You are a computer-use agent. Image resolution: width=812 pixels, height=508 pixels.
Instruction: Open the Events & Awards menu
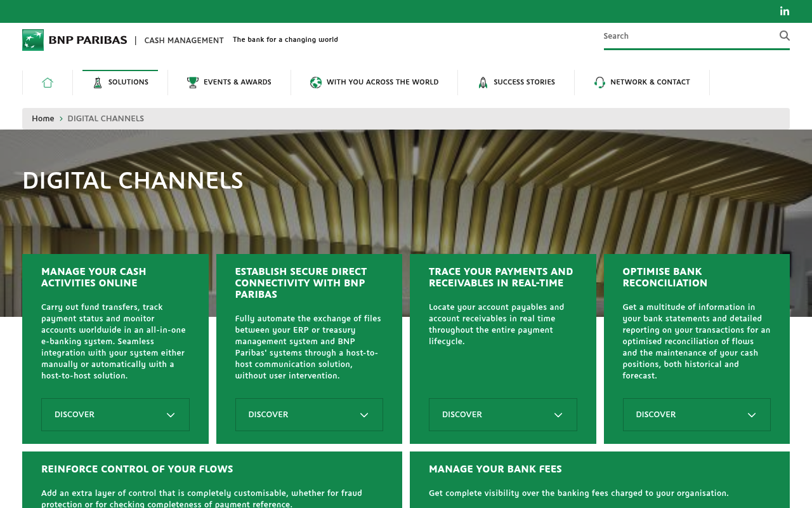pos(229,83)
